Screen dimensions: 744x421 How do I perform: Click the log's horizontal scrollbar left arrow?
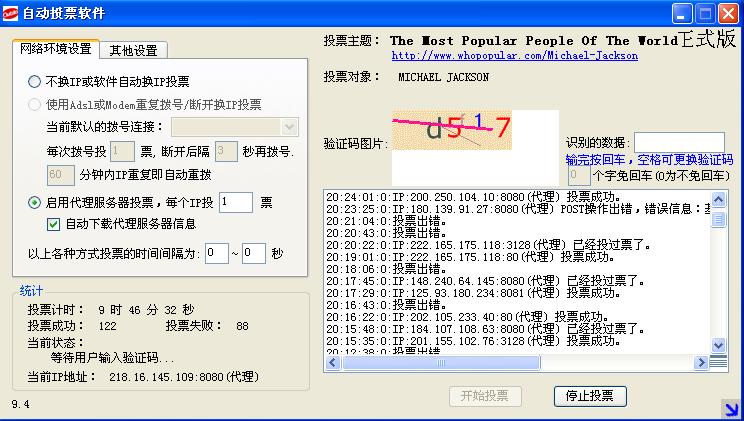coord(332,363)
